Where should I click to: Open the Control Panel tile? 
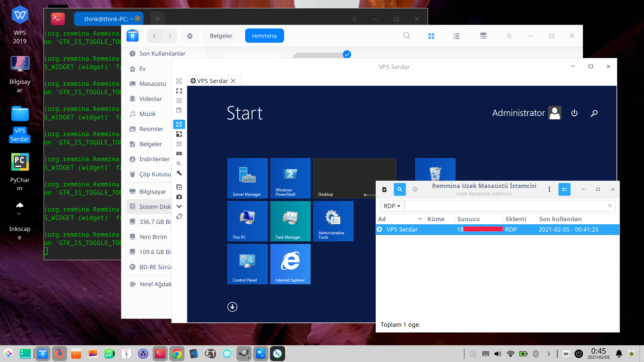pyautogui.click(x=248, y=264)
